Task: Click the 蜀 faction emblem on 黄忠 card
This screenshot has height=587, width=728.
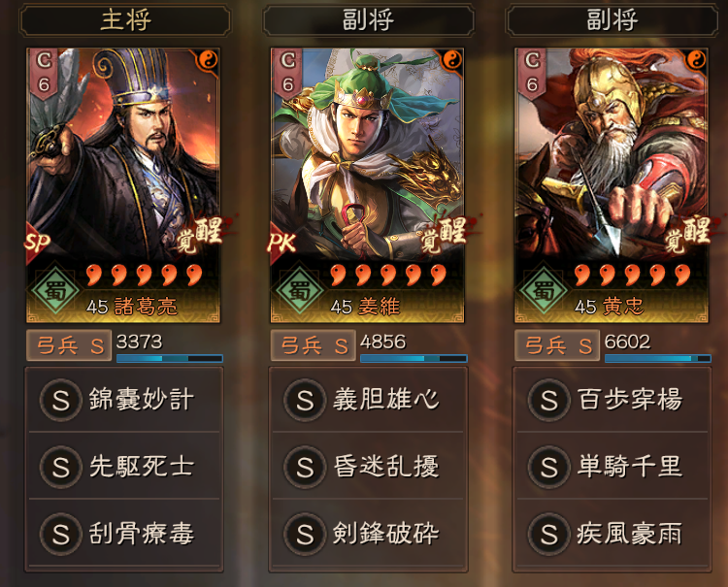Action: pos(544,290)
